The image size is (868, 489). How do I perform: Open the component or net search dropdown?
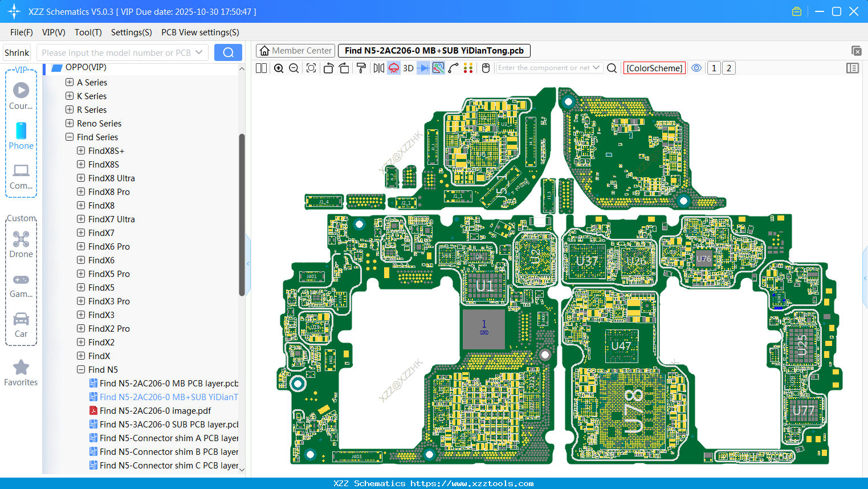coord(595,68)
